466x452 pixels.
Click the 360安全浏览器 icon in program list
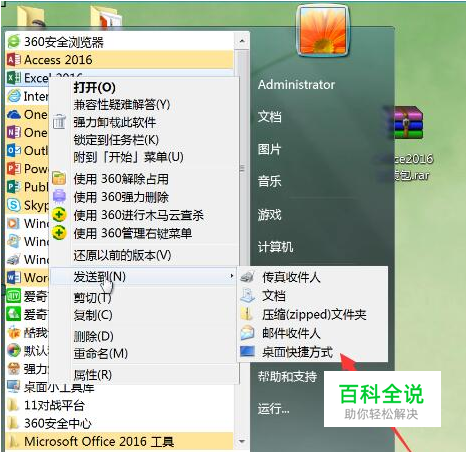(14, 41)
